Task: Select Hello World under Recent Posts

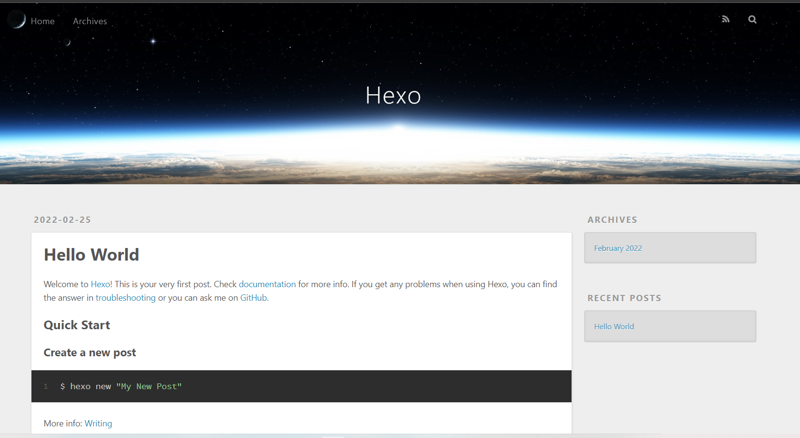Action: coord(614,326)
